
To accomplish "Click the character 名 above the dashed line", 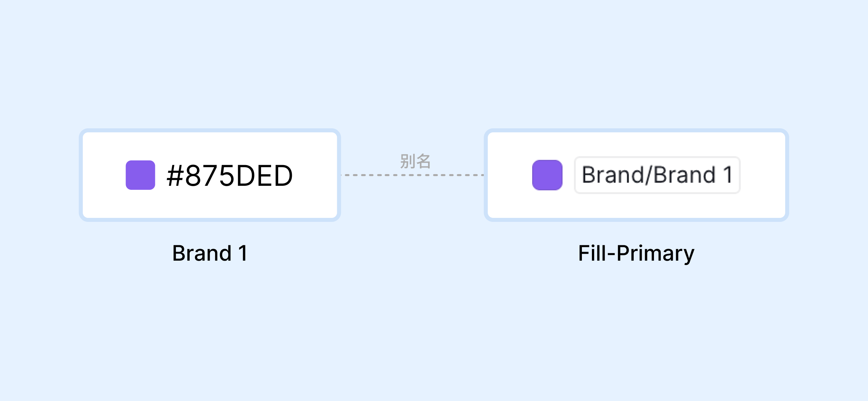I will click(x=423, y=161).
